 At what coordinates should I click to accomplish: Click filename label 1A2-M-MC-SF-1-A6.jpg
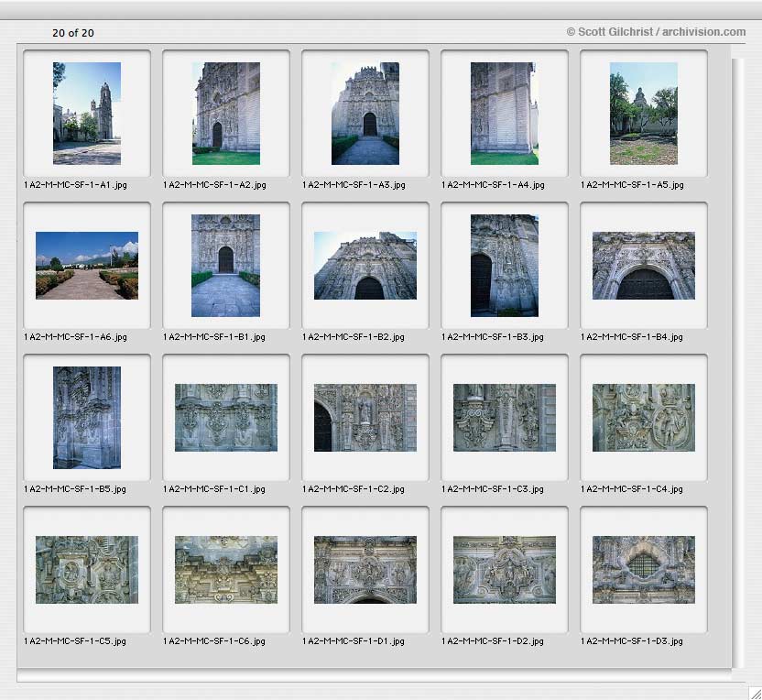click(75, 337)
